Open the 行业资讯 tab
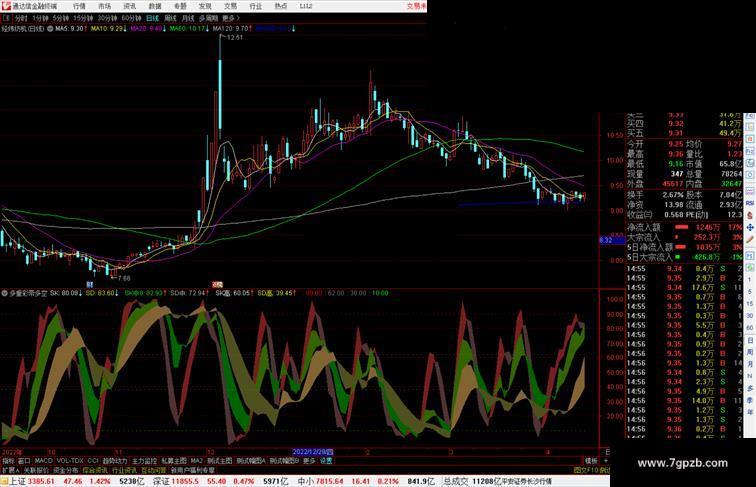Viewport: 756px width, 487px height. click(x=124, y=470)
